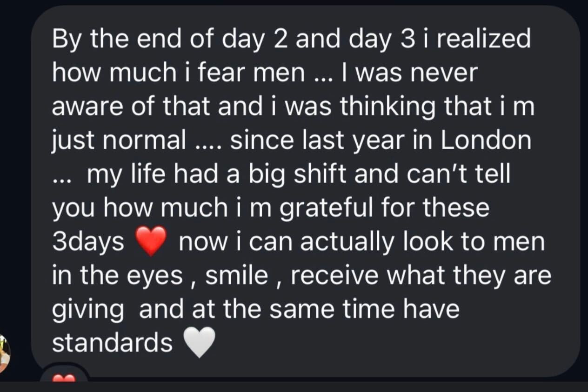Select the line "giving and at the same time"
588x392 pixels.
click(255, 310)
